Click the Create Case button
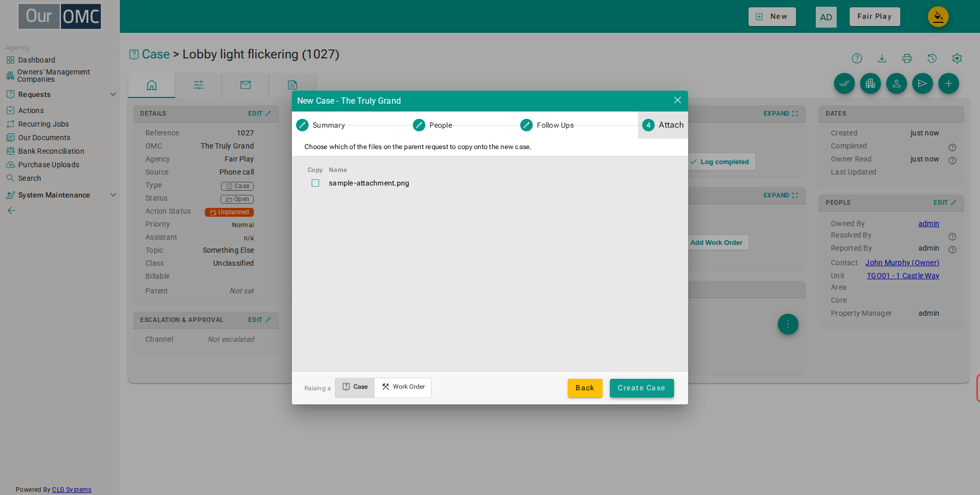This screenshot has height=495, width=980. (642, 388)
